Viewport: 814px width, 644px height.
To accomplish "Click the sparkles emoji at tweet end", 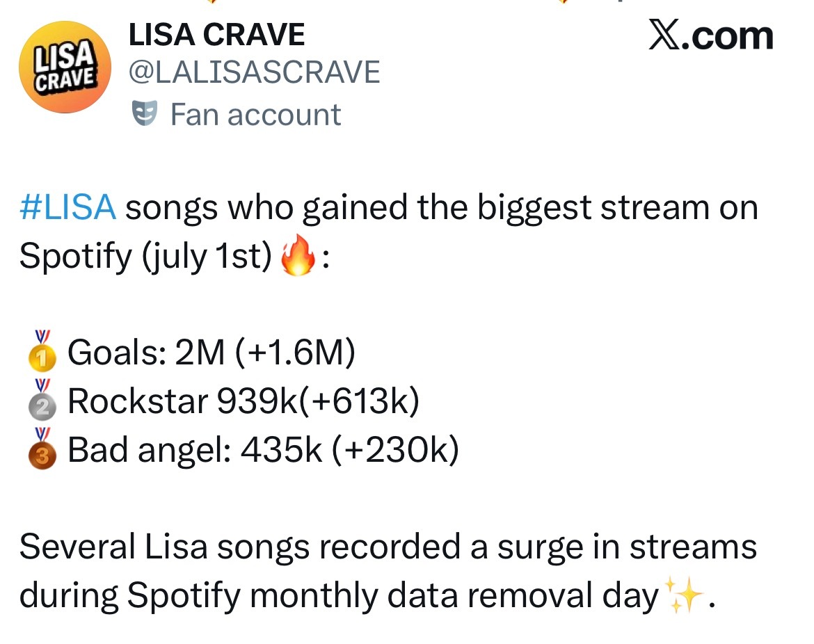I will click(x=685, y=594).
